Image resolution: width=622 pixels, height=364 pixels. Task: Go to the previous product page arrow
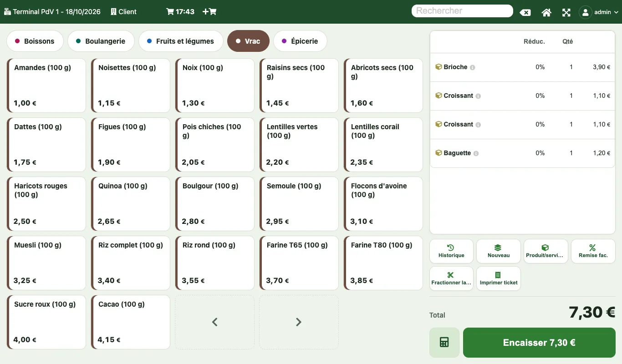(x=215, y=322)
